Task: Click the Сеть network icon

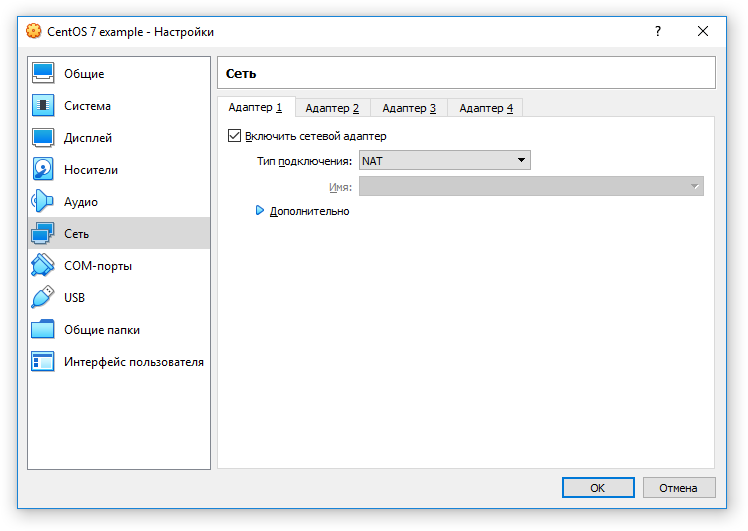Action: coord(43,233)
